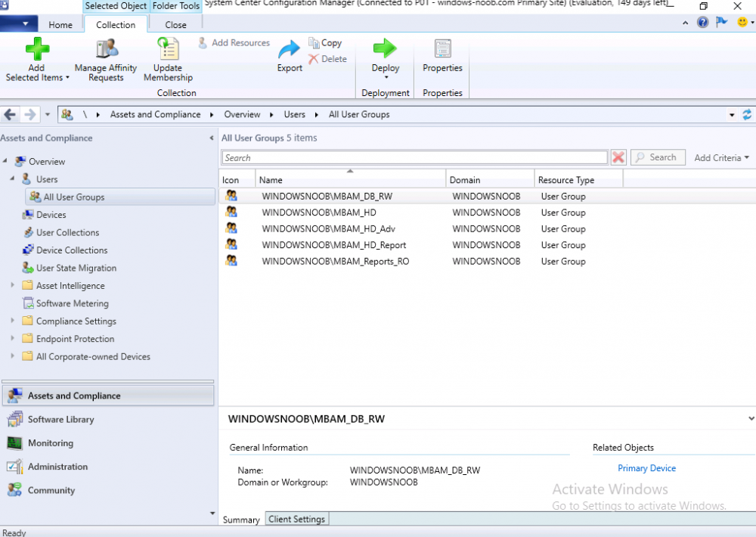Image resolution: width=756 pixels, height=537 pixels.
Task: Switch to the Home ribbon tab
Action: pos(60,25)
